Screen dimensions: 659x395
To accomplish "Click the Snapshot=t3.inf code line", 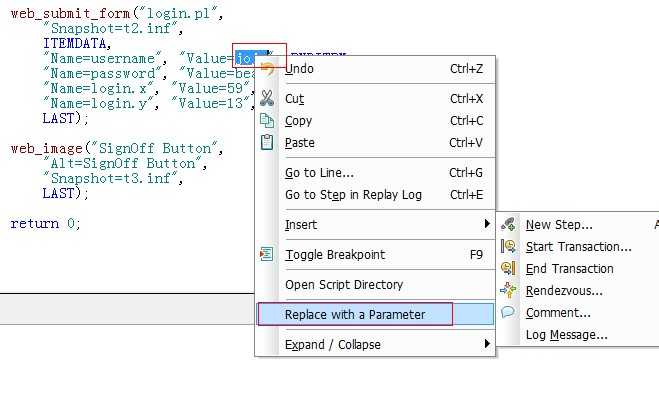I will click(113, 179).
